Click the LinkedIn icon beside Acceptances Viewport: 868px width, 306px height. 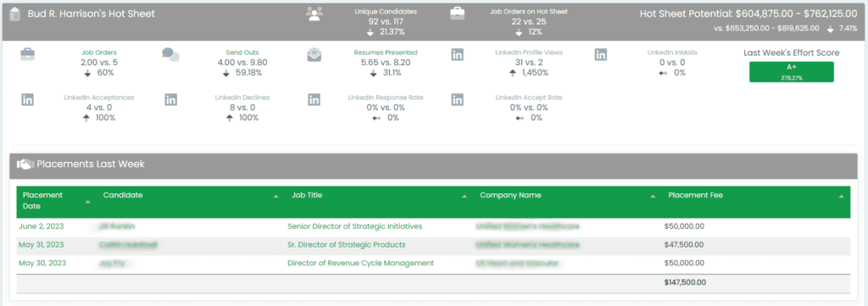point(27,100)
